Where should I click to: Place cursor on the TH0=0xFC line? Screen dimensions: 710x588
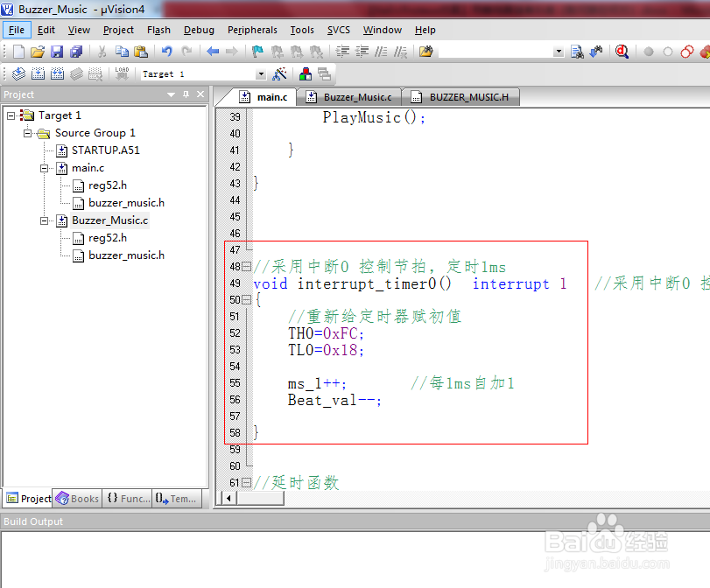[326, 333]
